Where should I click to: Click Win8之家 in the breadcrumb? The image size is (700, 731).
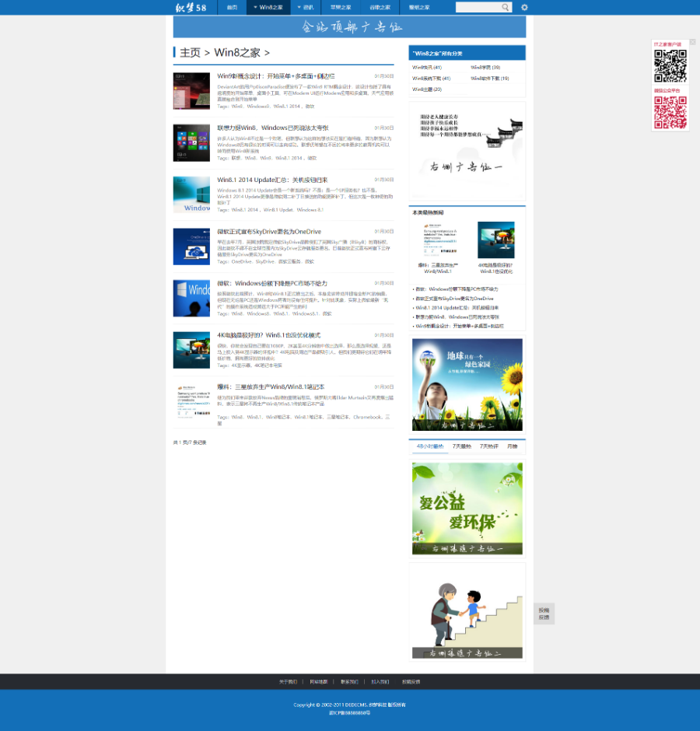(x=237, y=53)
